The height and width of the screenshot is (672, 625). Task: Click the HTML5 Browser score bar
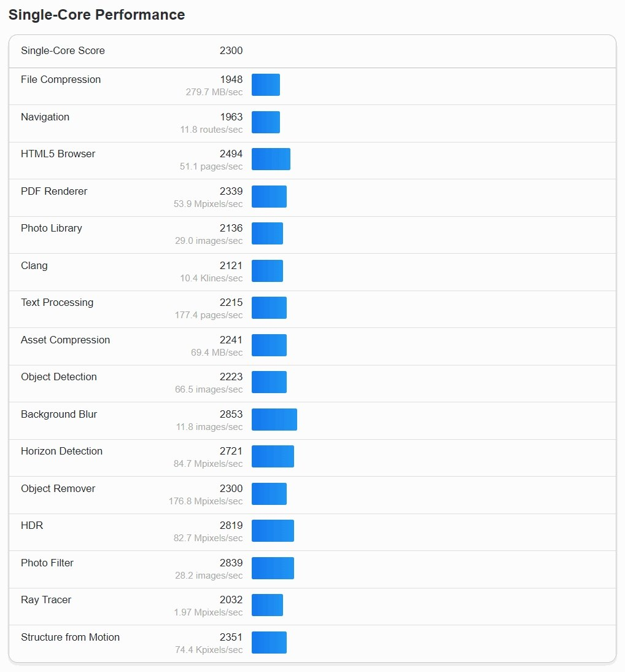[271, 159]
